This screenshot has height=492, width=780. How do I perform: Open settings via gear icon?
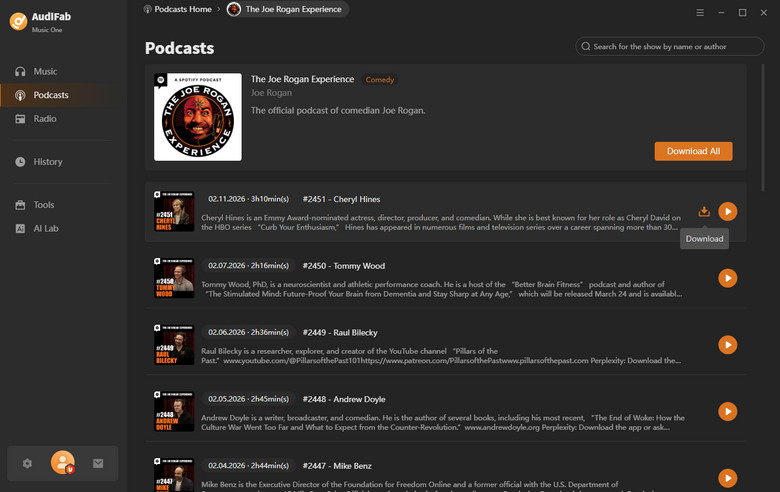27,464
